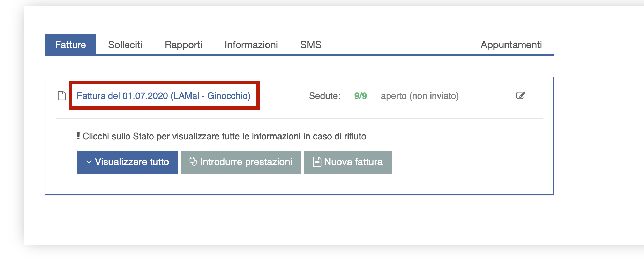Go to the Rapporti tab
This screenshot has width=644, height=262.
pyautogui.click(x=184, y=45)
